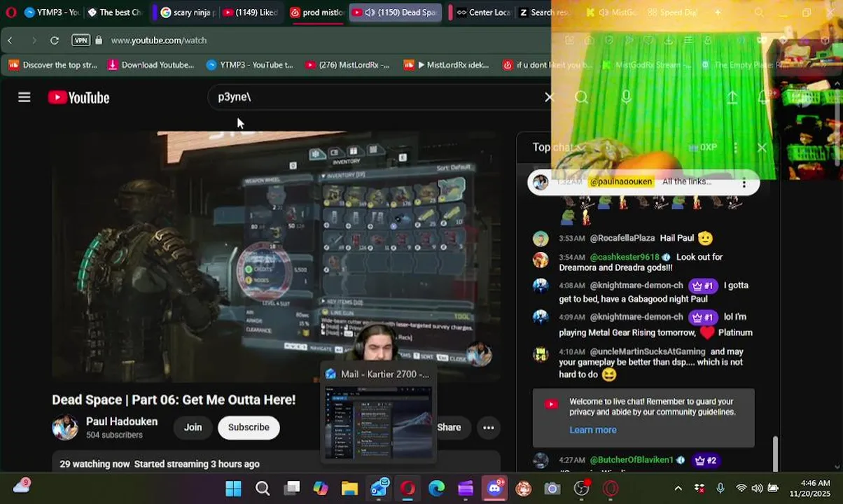The width and height of the screenshot is (843, 504).
Task: Focus the YouTube search box containing p3yne\
Action: pos(378,97)
